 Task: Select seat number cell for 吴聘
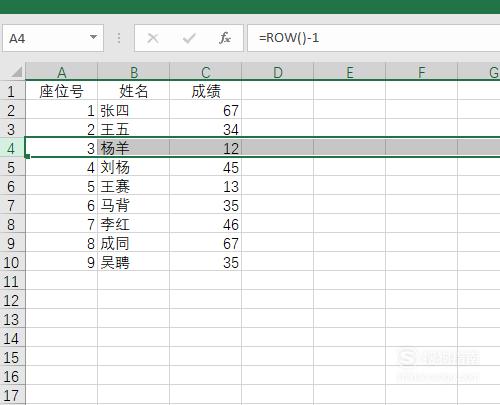(62, 262)
